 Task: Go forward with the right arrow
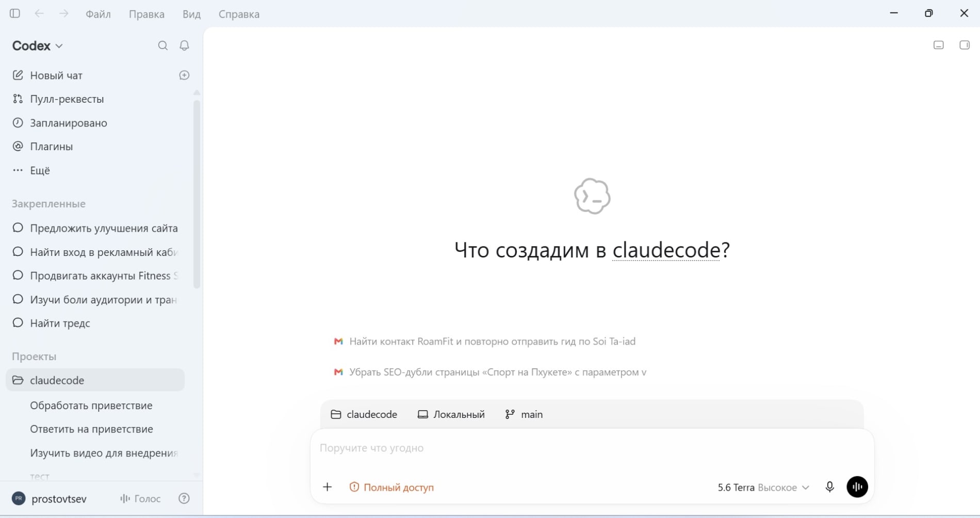(x=63, y=14)
